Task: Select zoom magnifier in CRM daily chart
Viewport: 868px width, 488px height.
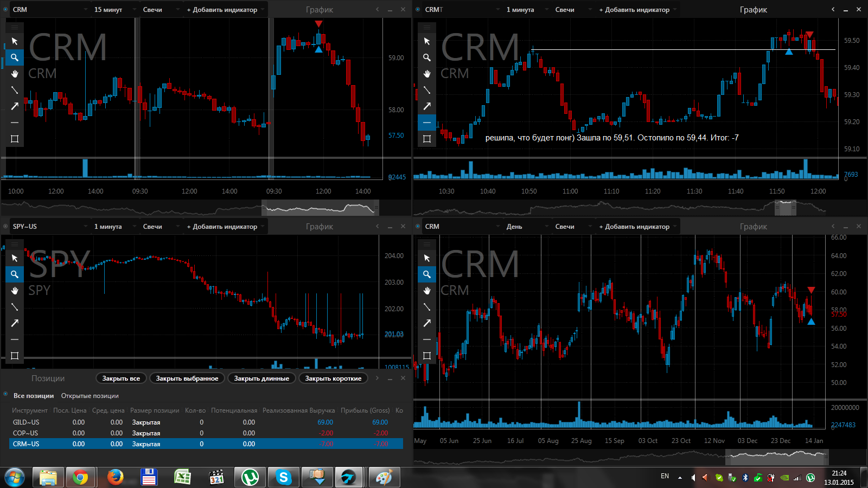Action: (x=427, y=274)
